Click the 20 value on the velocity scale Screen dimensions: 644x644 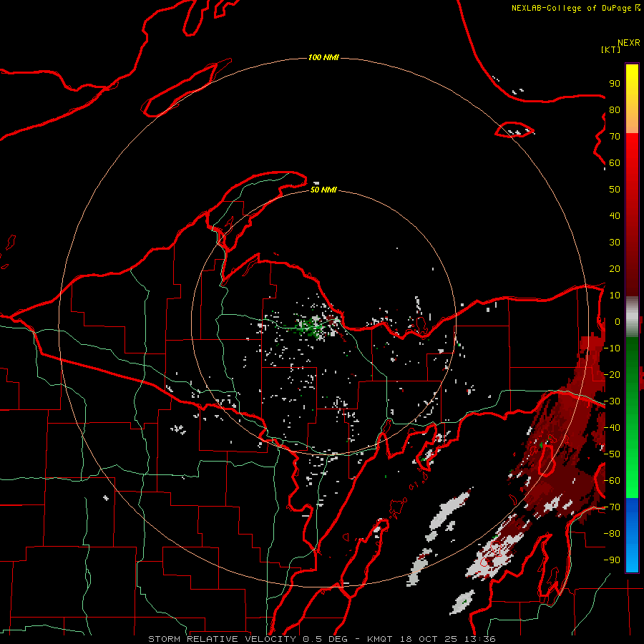[615, 268]
